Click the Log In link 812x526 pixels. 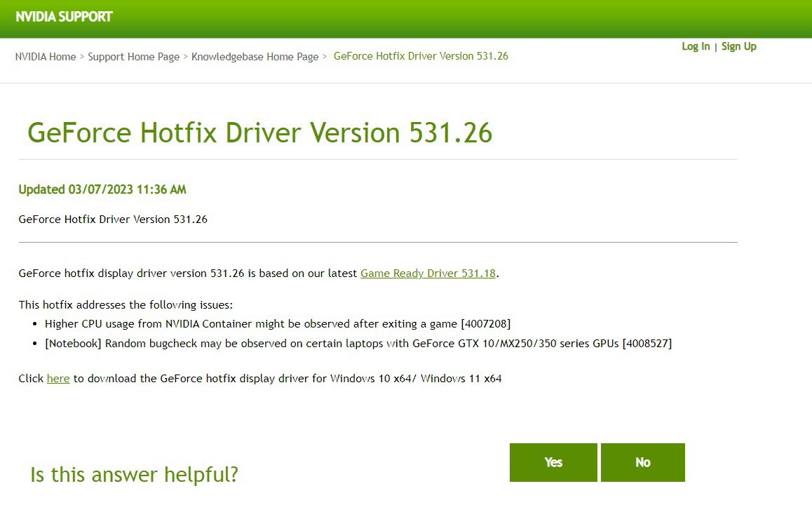pos(696,46)
